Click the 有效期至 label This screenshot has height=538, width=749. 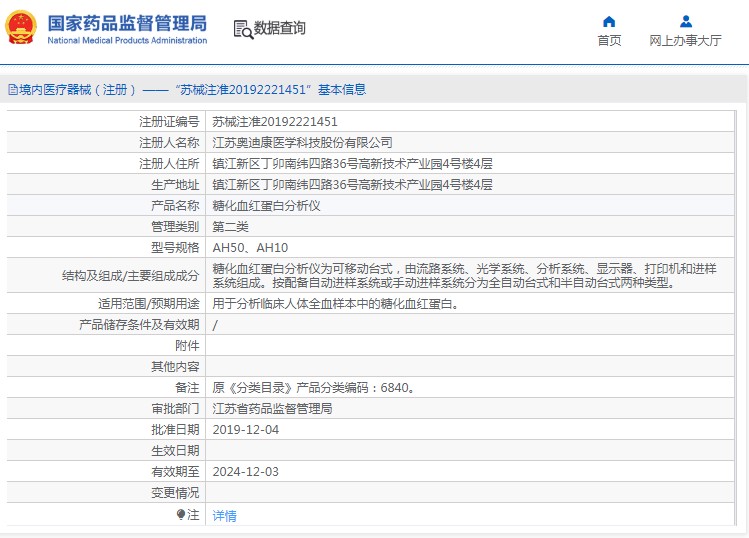pyautogui.click(x=175, y=472)
